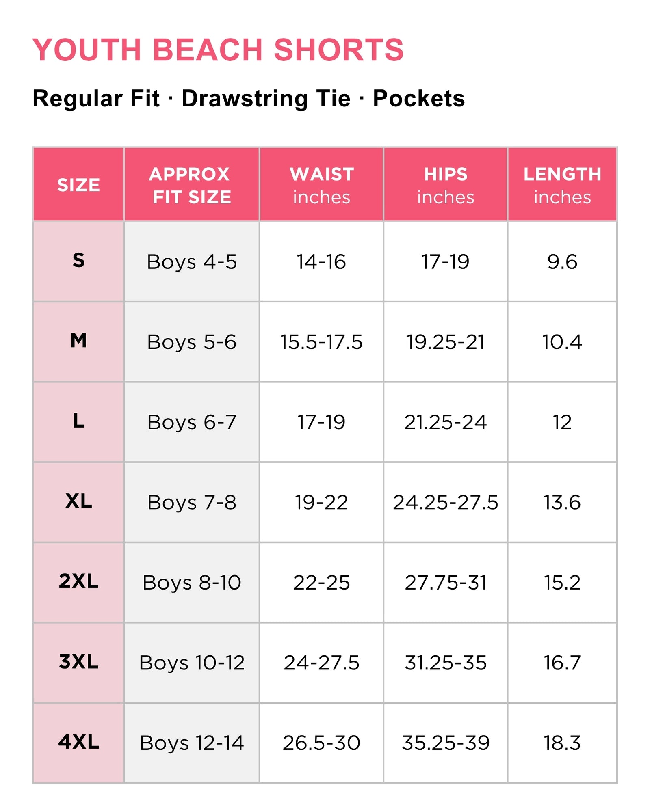
Task: Select the LENGTH inches header cell
Action: pos(562,185)
